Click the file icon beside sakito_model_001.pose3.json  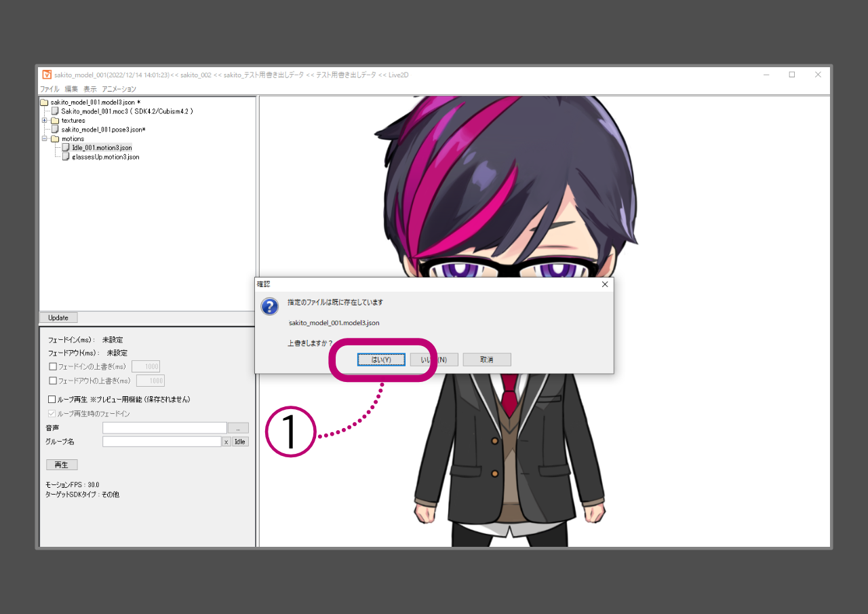[x=56, y=130]
